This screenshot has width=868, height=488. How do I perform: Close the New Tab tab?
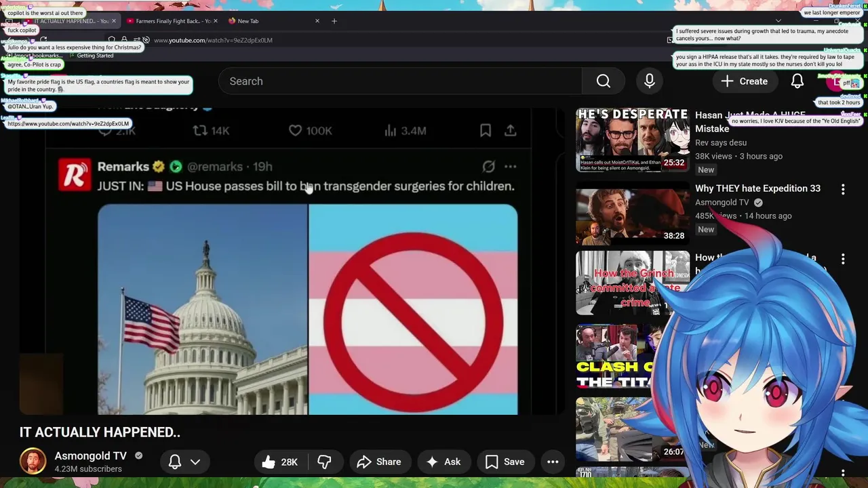pyautogui.click(x=317, y=21)
